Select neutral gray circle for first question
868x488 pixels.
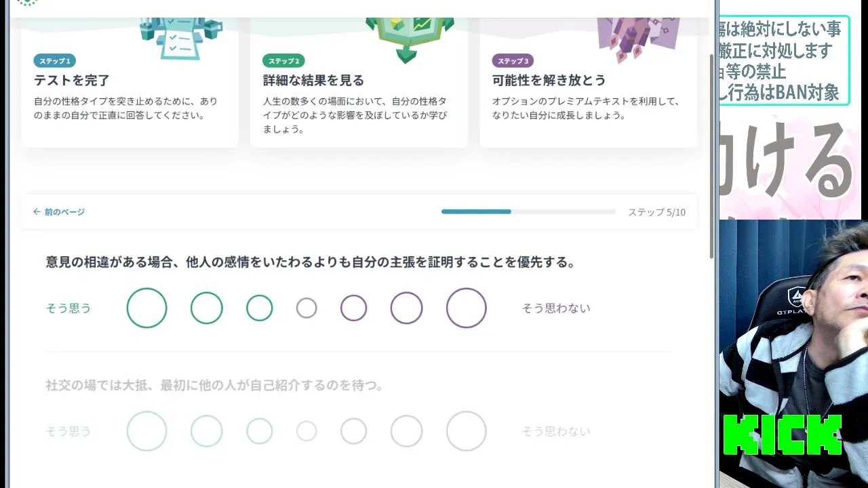tap(307, 308)
